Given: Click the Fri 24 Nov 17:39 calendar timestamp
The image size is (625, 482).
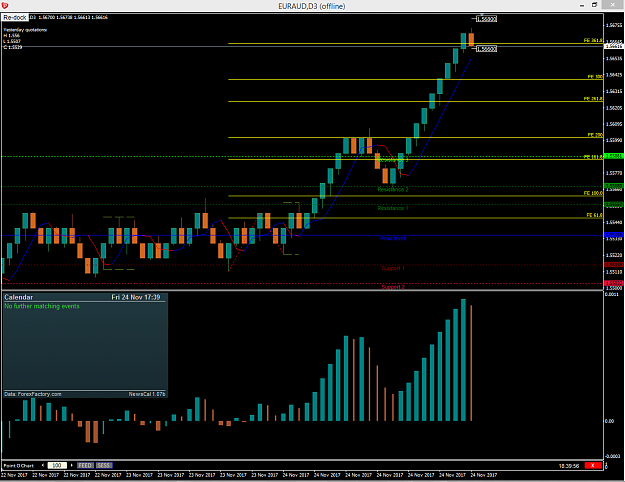Looking at the screenshot, I should (136, 297).
